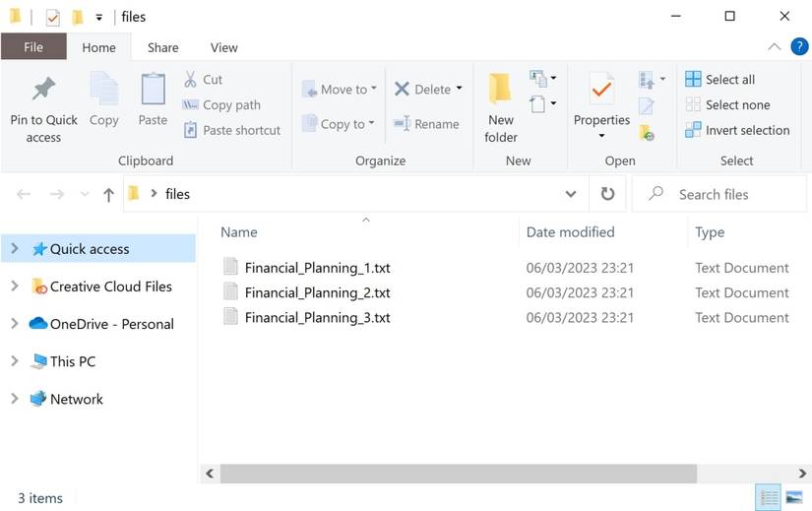812x511 pixels.
Task: Switch to Large icons view layout
Action: click(795, 497)
